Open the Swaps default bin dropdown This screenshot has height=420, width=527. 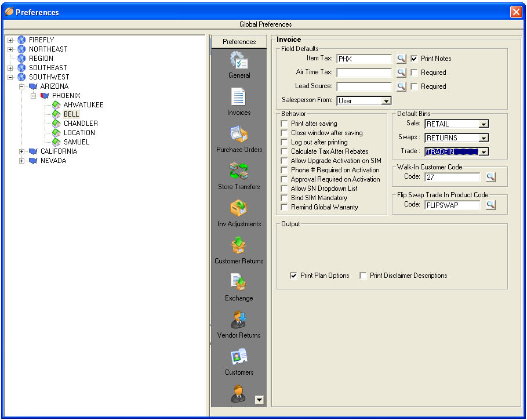pos(484,138)
